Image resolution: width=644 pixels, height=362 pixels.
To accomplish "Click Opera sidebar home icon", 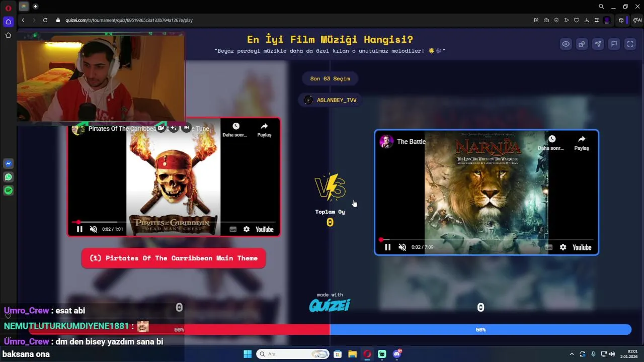I will tap(8, 22).
